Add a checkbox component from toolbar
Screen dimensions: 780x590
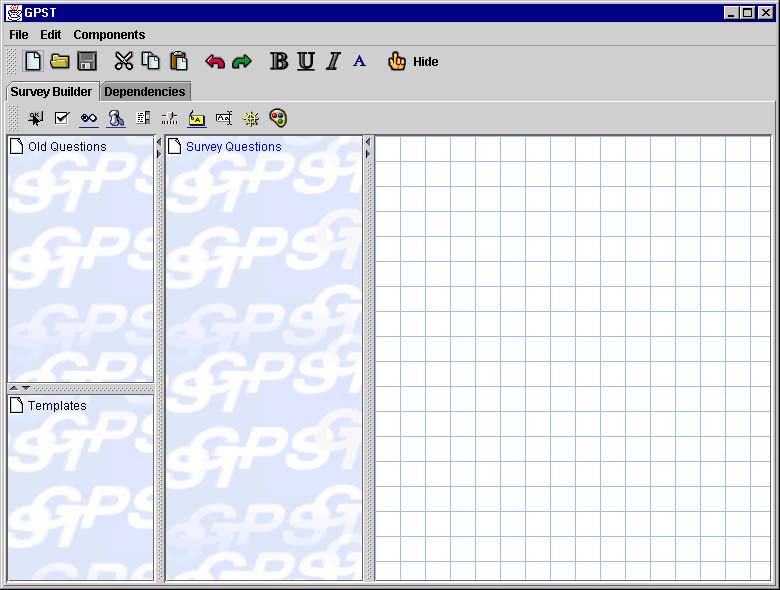(62, 118)
